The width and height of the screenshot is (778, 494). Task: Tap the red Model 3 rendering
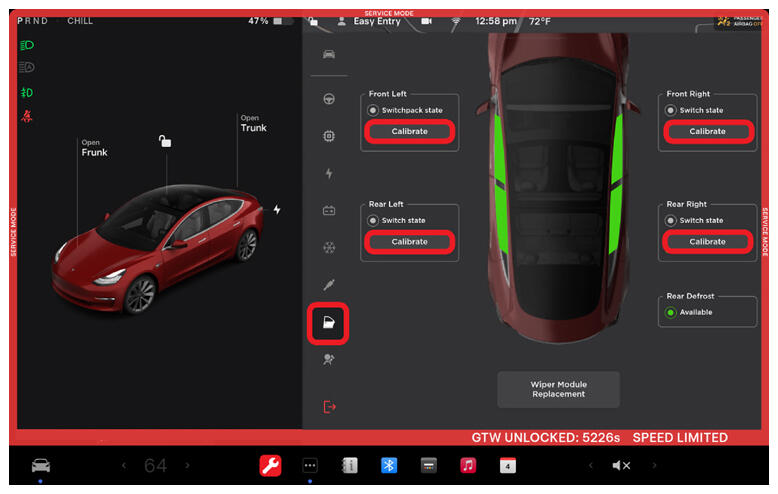[x=158, y=248]
